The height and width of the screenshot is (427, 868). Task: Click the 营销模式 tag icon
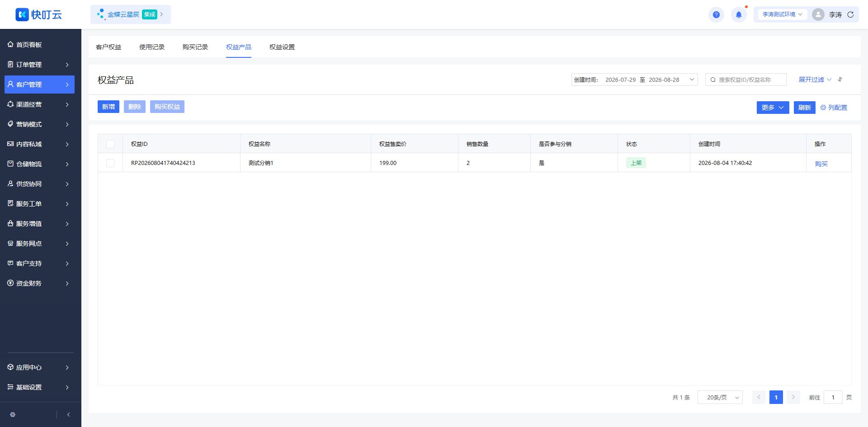pos(10,124)
